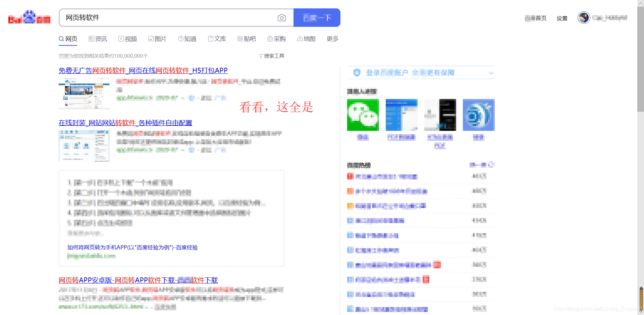Open 设置 in the header
Viewport: 644px width, 315px height.
pyautogui.click(x=562, y=18)
